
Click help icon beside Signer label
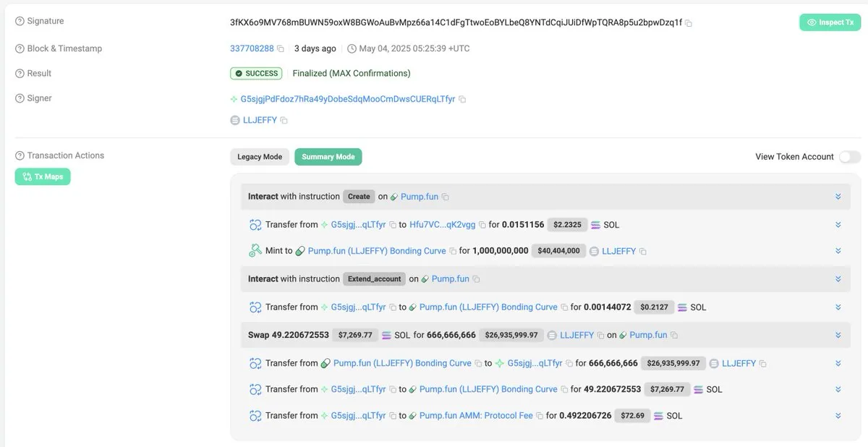(x=20, y=98)
